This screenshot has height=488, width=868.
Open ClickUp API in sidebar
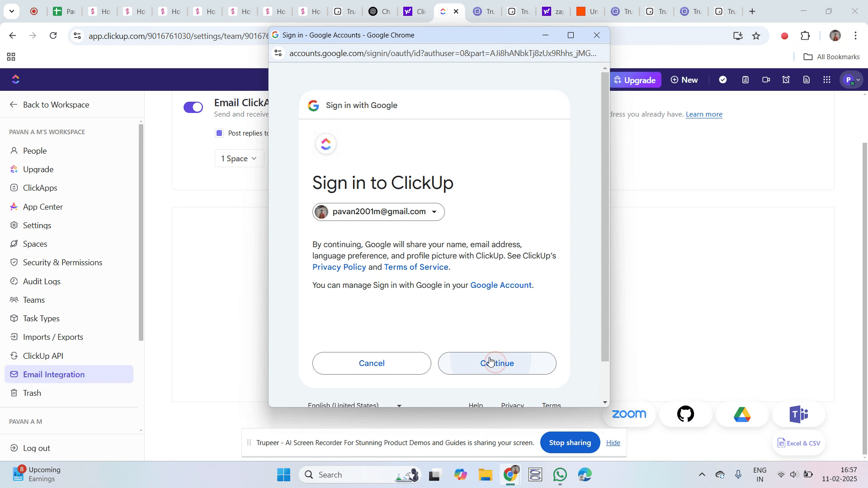(x=43, y=356)
